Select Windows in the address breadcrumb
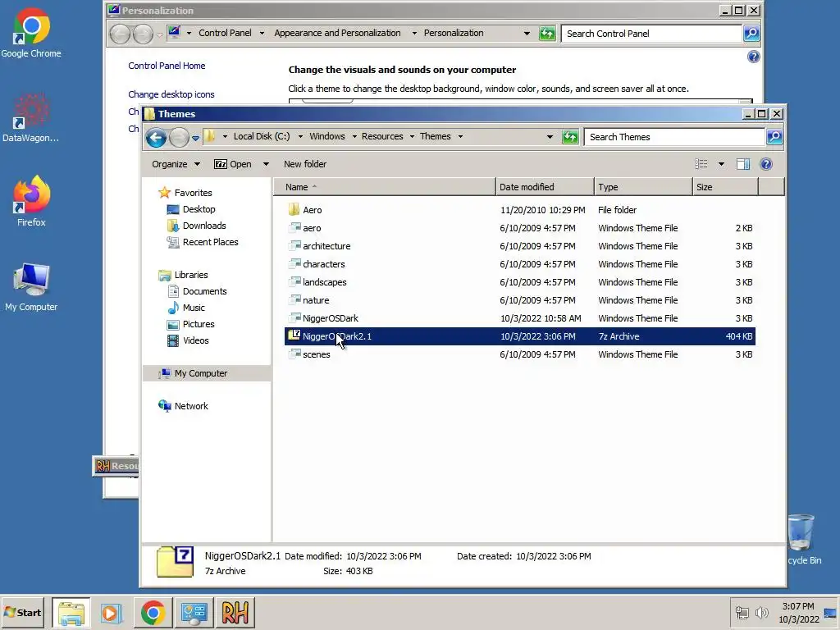The width and height of the screenshot is (840, 630). point(326,136)
